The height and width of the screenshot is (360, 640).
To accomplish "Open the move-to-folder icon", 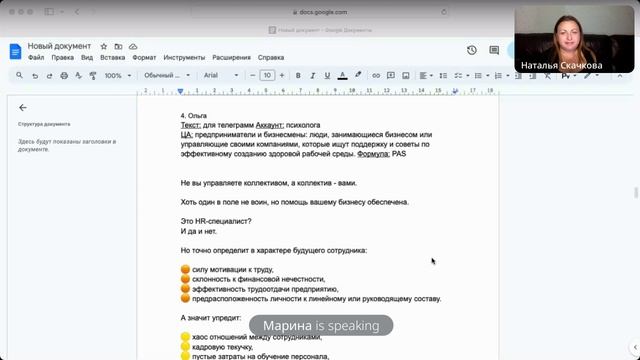I will click(x=118, y=47).
